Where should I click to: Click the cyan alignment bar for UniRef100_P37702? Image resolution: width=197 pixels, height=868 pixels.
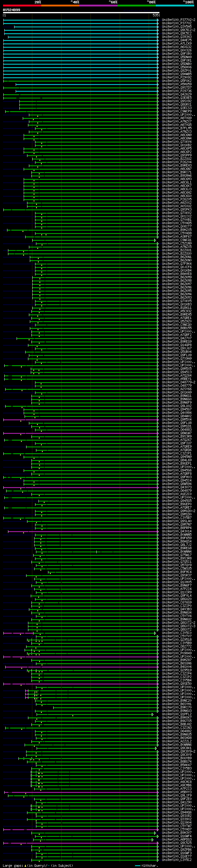pyautogui.click(x=81, y=23)
